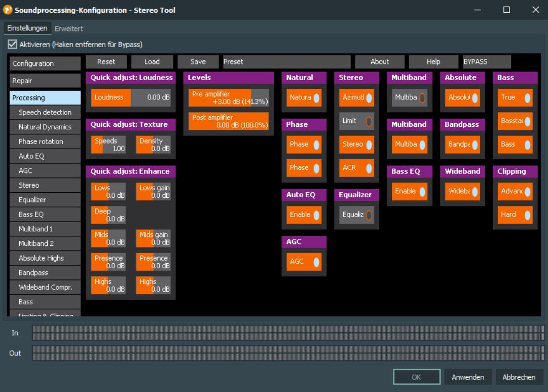Select Speech detection in sidebar
The image size is (548, 392).
click(x=45, y=112)
